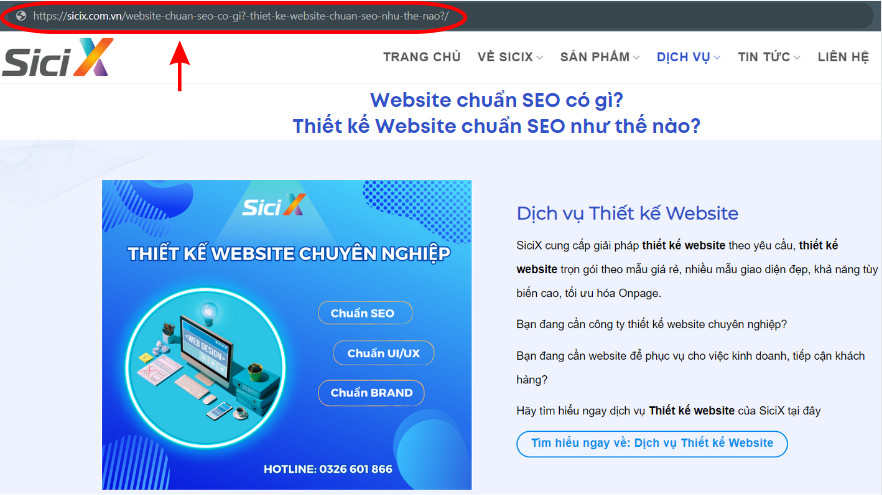Expand the SẢN PHẨM dropdown chevron
The width and height of the screenshot is (882, 495).
pyautogui.click(x=636, y=57)
